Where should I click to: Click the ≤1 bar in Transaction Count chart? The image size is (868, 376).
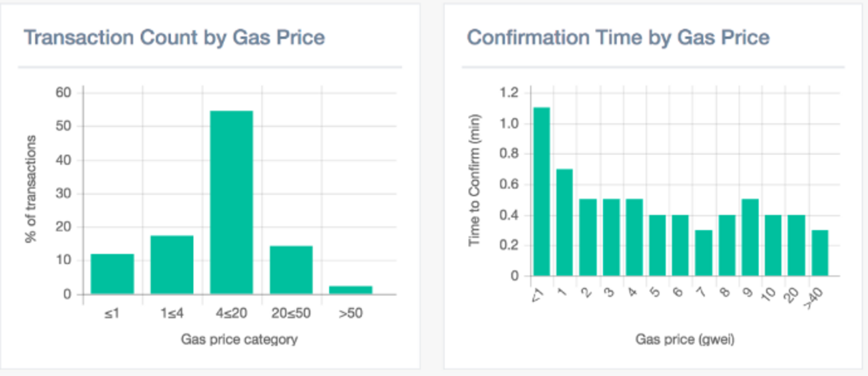point(112,274)
